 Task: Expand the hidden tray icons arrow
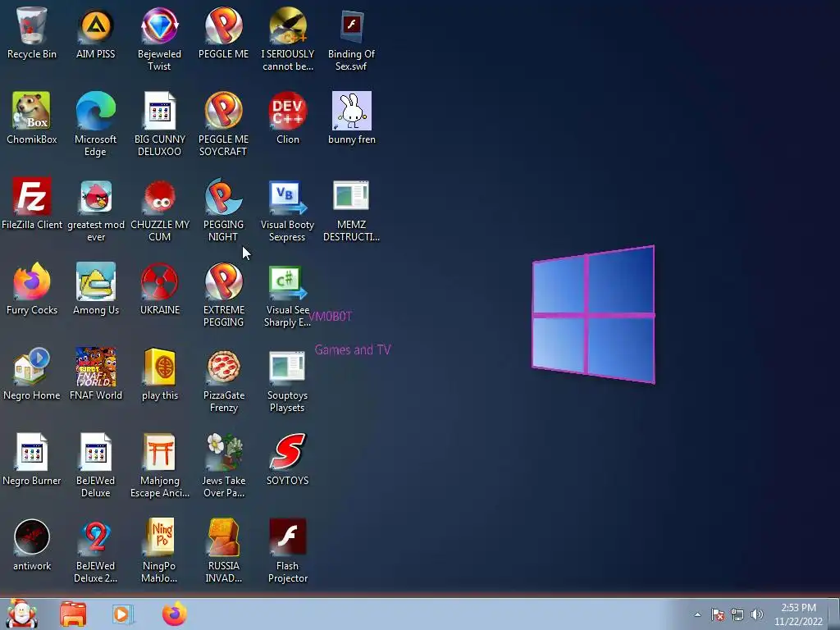(x=697, y=614)
